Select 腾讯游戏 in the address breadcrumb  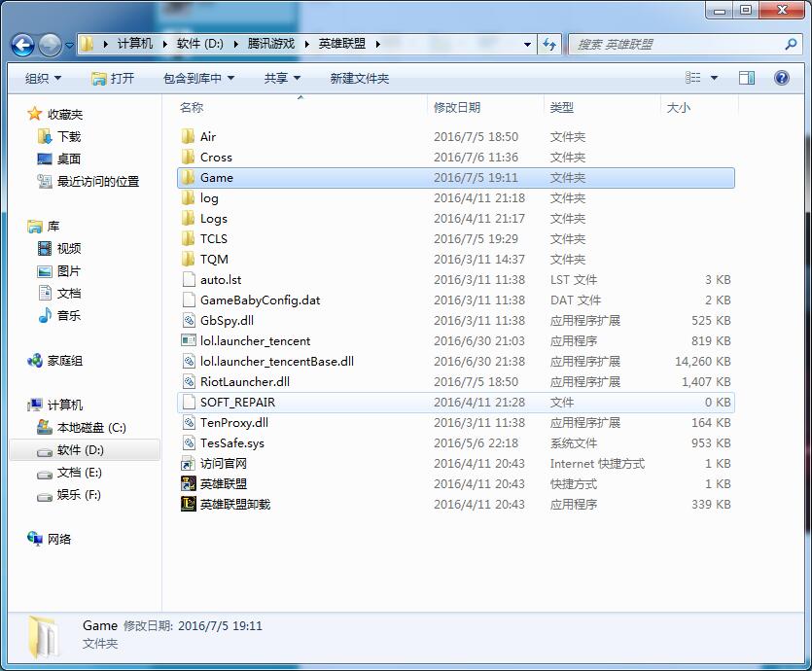point(271,44)
